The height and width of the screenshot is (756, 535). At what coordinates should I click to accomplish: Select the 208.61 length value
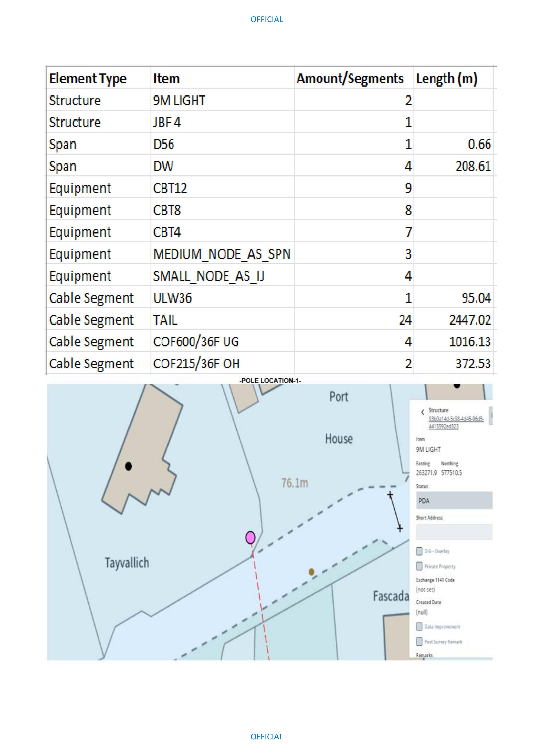point(473,166)
